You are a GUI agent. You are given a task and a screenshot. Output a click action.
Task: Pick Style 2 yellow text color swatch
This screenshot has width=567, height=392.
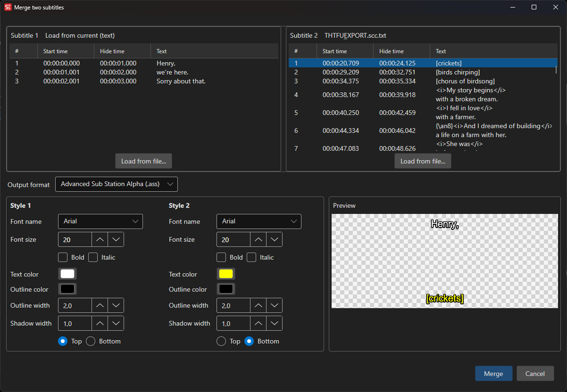(226, 274)
